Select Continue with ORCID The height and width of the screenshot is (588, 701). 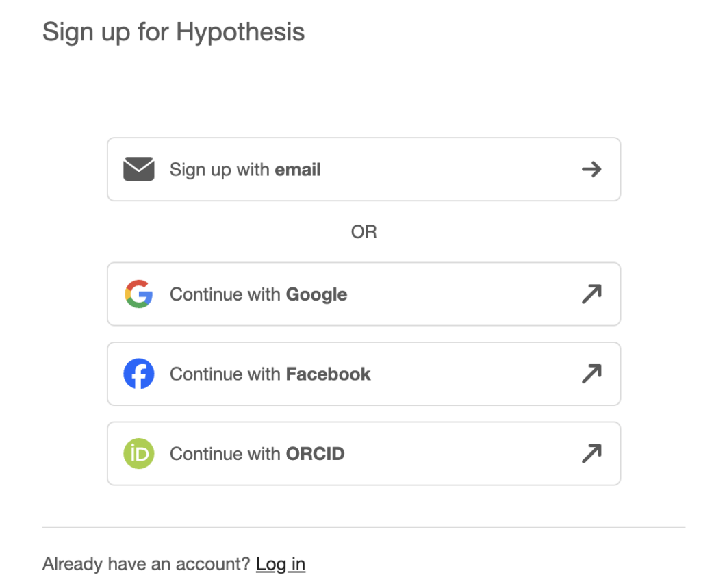pos(363,453)
